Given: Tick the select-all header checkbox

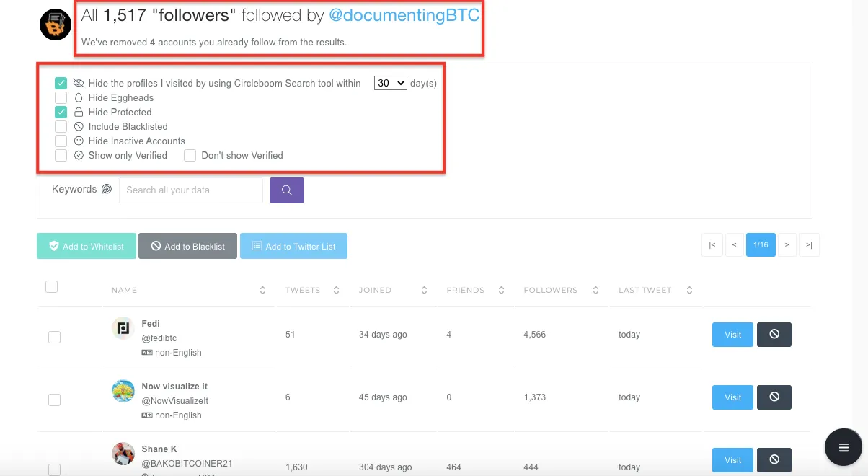Looking at the screenshot, I should 51,286.
